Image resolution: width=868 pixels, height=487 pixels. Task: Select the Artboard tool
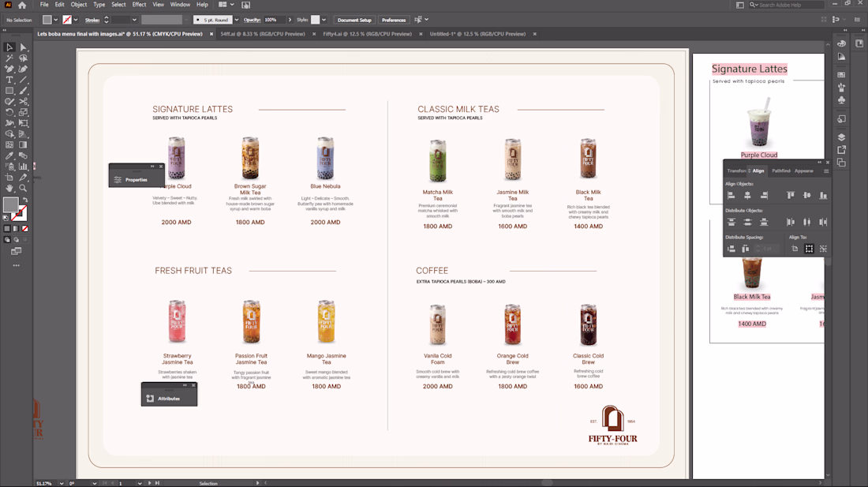tap(9, 177)
